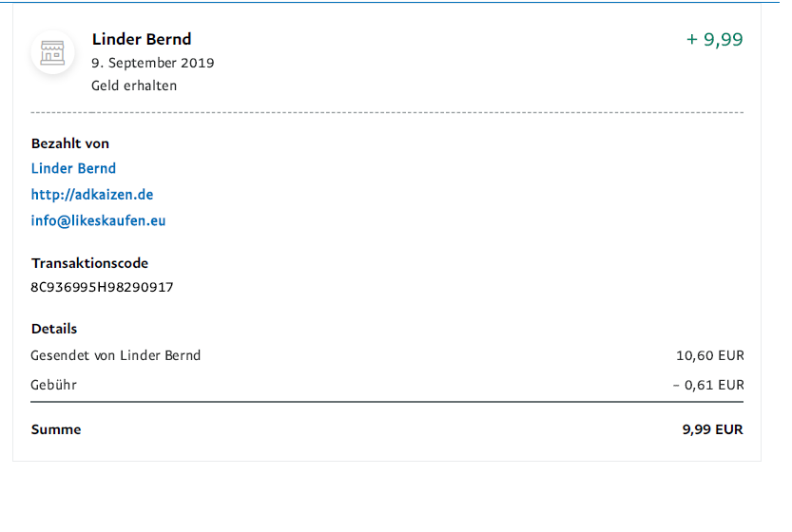Screen dimensions: 792x532
Task: Click the Summe label
Action: point(56,429)
